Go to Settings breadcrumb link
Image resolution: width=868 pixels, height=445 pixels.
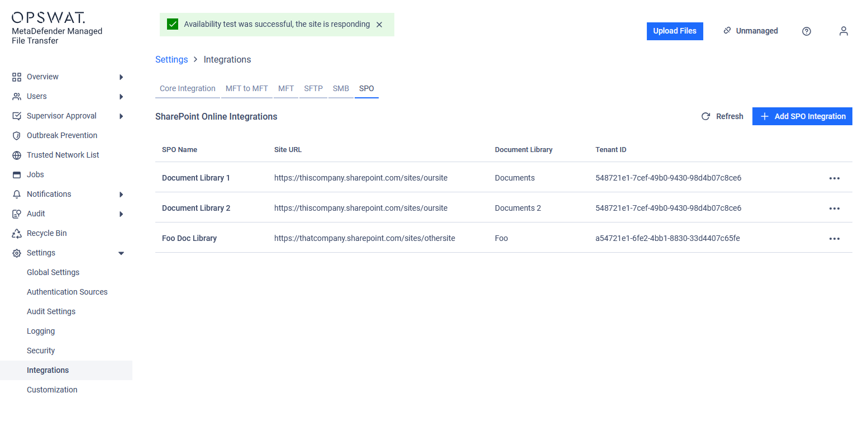point(171,59)
